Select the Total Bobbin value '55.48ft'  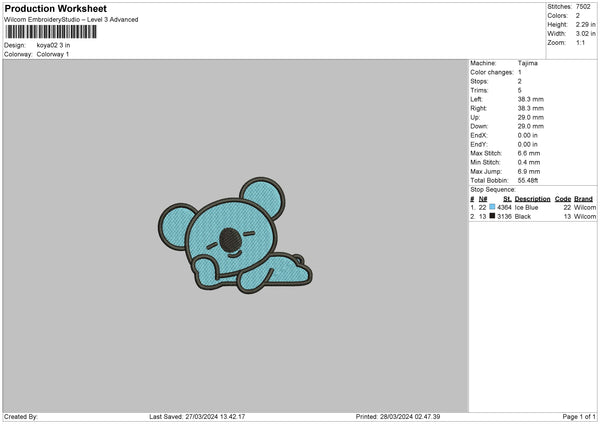coord(528,181)
